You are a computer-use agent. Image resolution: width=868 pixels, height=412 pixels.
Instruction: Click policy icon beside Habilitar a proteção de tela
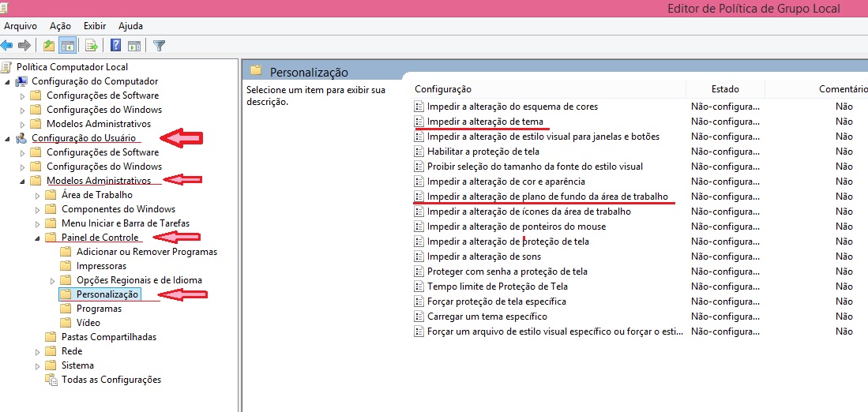click(x=419, y=152)
